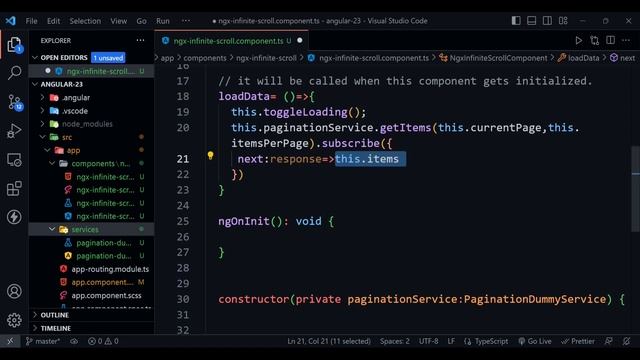This screenshot has width=640, height=360.
Task: Click the feedback icon in status bar
Action: (x=609, y=341)
